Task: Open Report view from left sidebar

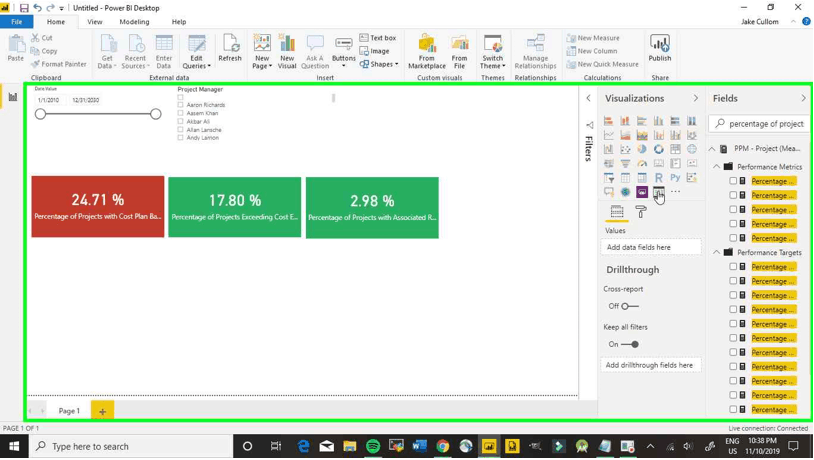Action: pyautogui.click(x=13, y=97)
